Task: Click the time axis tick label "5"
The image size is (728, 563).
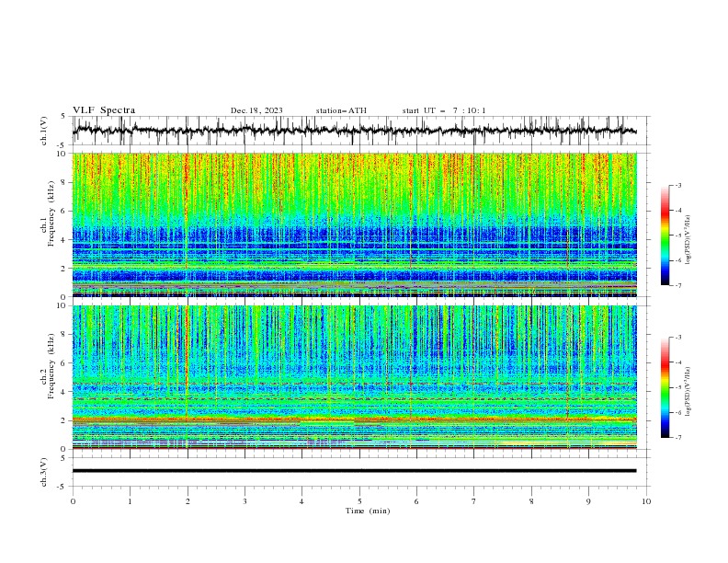Action: pos(359,501)
